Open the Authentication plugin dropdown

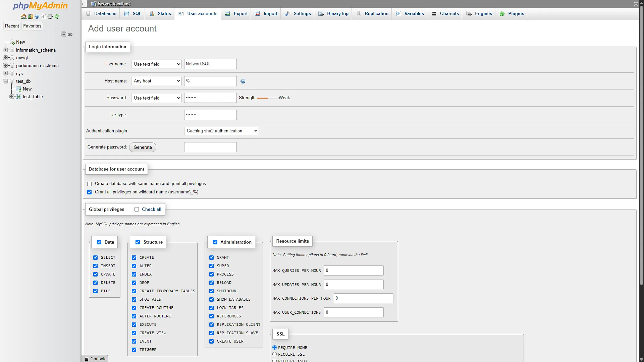[x=221, y=131]
